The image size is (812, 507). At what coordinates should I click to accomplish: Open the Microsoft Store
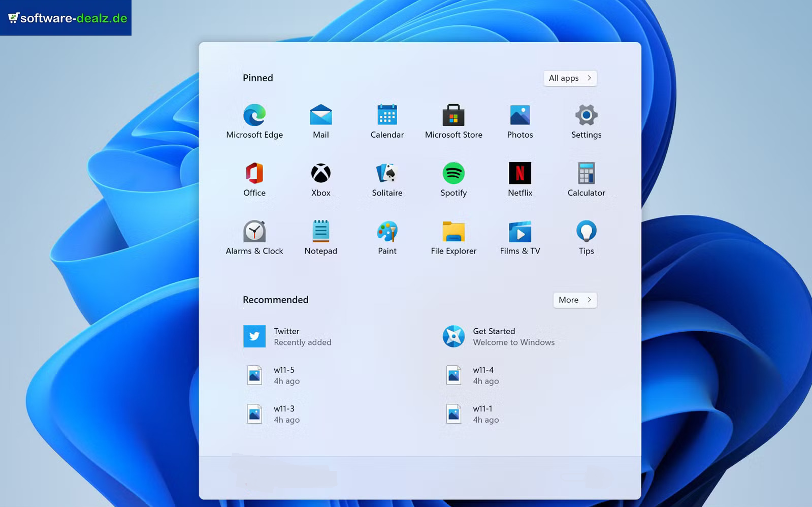[x=453, y=121]
